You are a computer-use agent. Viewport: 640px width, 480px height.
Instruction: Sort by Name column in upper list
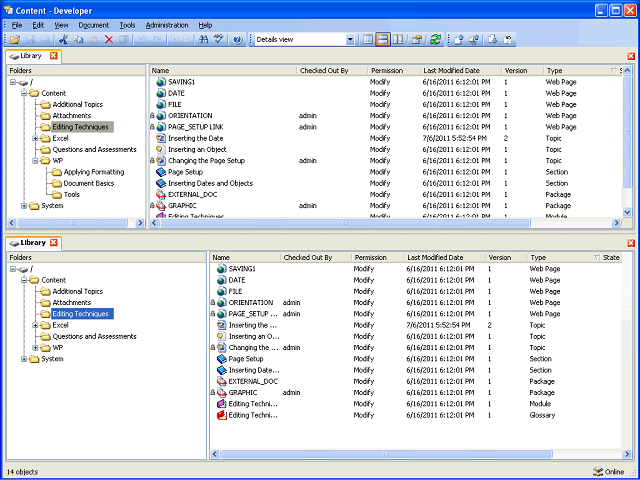tap(223, 71)
